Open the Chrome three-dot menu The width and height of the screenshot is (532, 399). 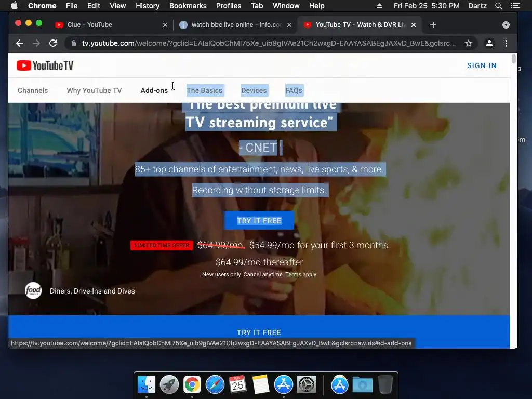[x=506, y=43]
